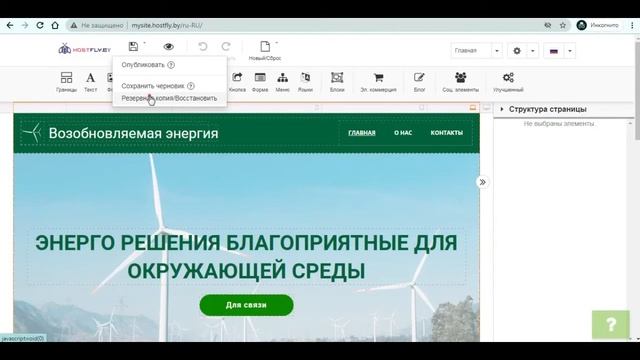This screenshot has width=640, height=360.
Task: Click the ГЛАВНАЯ site menu item
Action: (362, 133)
